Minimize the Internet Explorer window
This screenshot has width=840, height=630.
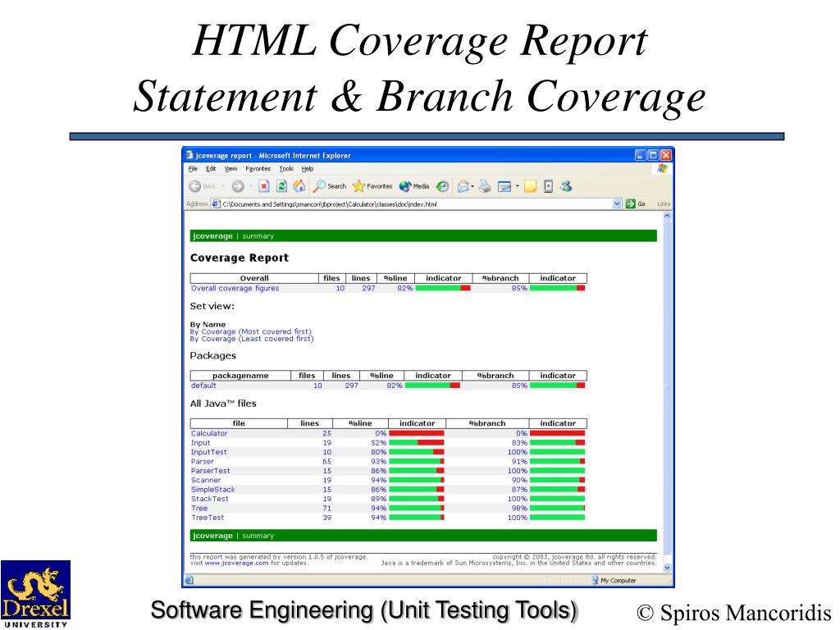tap(640, 155)
